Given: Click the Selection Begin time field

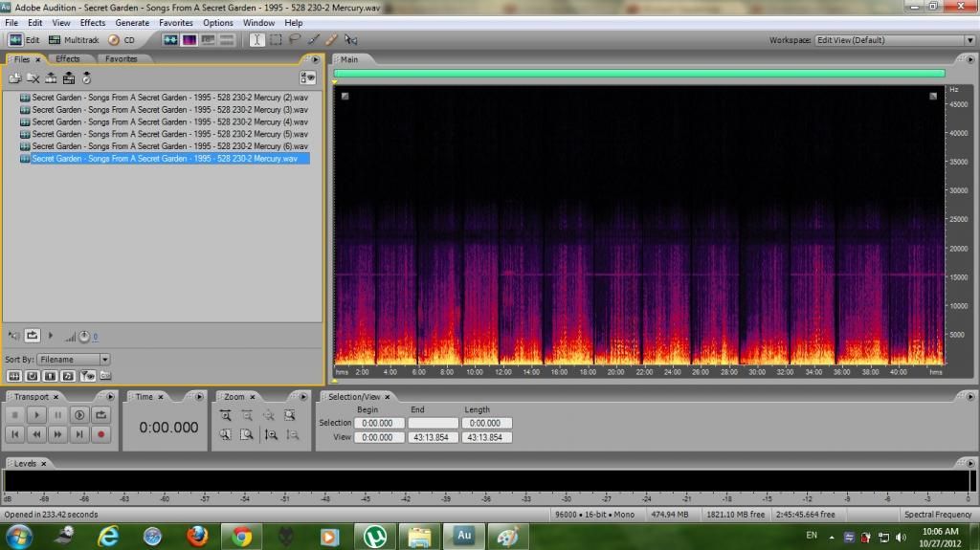Looking at the screenshot, I should click(379, 423).
